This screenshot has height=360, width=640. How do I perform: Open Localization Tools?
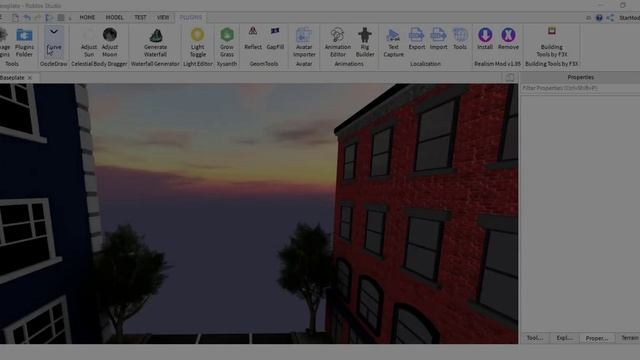(460, 39)
